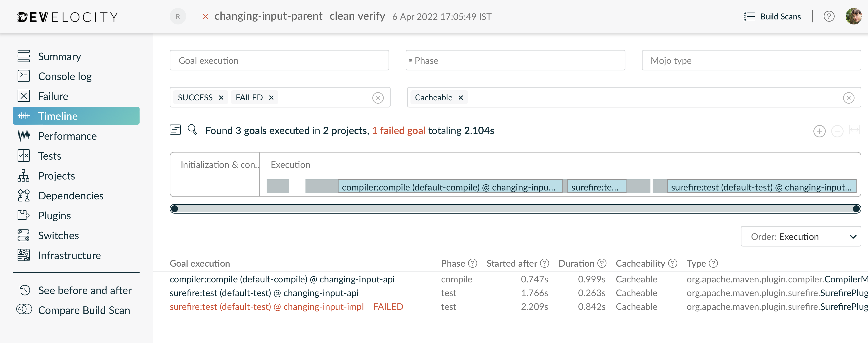Click the Duration column help icon
This screenshot has height=343, width=868.
(602, 263)
